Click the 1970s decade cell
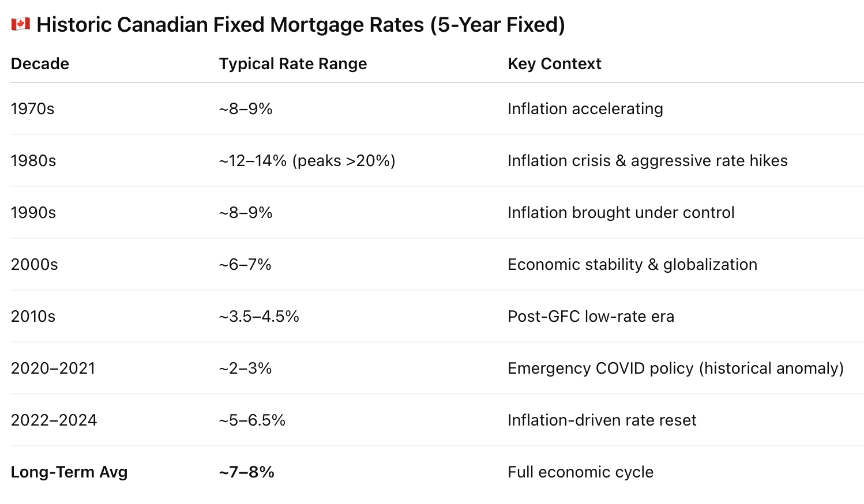Image resolution: width=864 pixels, height=504 pixels. coord(32,109)
